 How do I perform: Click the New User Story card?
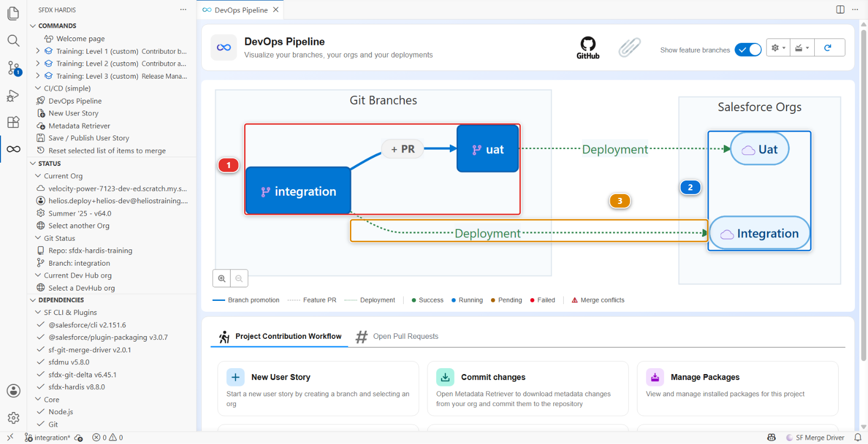tap(318, 389)
